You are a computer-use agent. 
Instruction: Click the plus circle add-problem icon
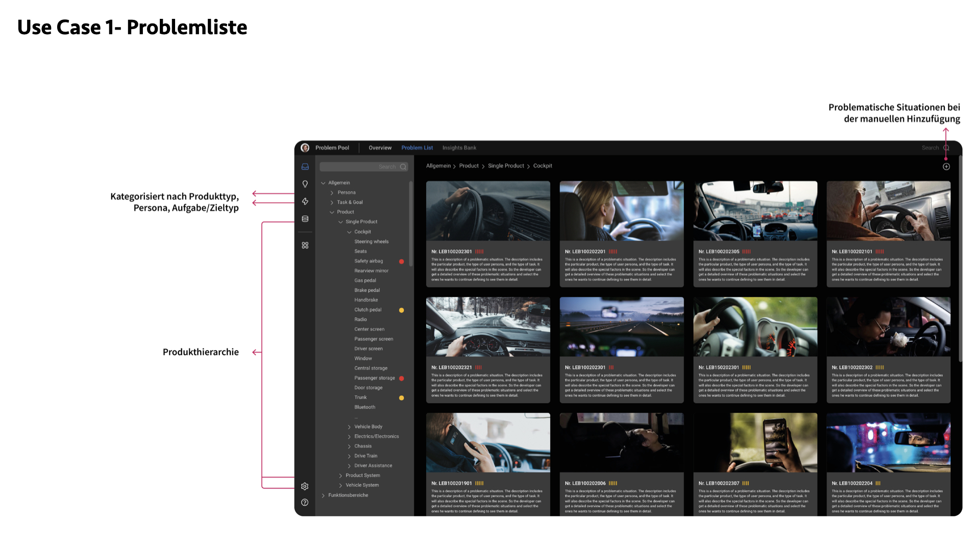click(946, 167)
